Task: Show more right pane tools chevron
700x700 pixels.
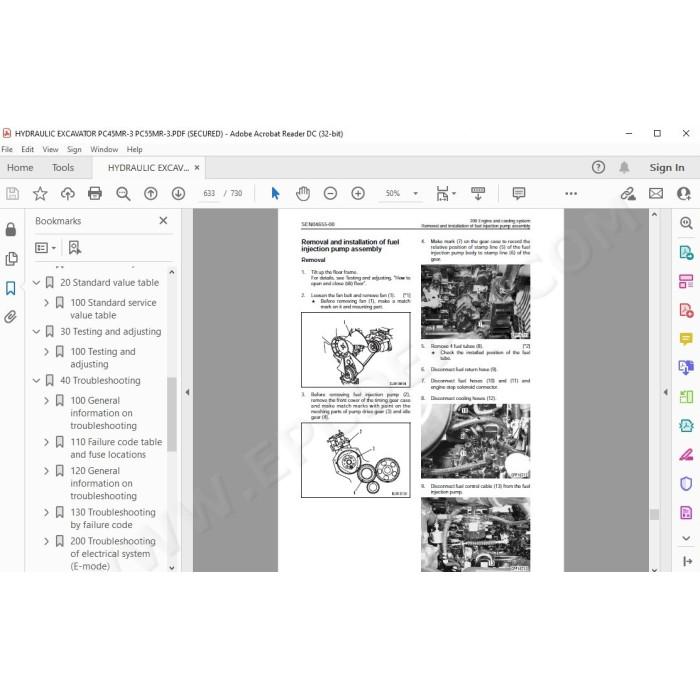Action: [x=686, y=538]
